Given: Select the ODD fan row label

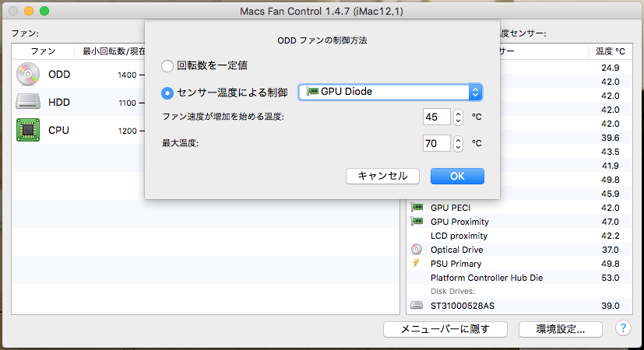Looking at the screenshot, I should point(59,74).
